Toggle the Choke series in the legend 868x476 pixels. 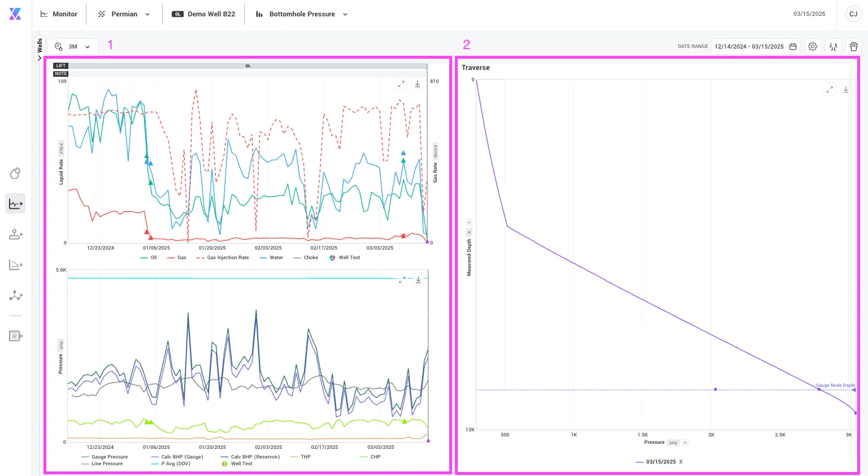(x=306, y=257)
